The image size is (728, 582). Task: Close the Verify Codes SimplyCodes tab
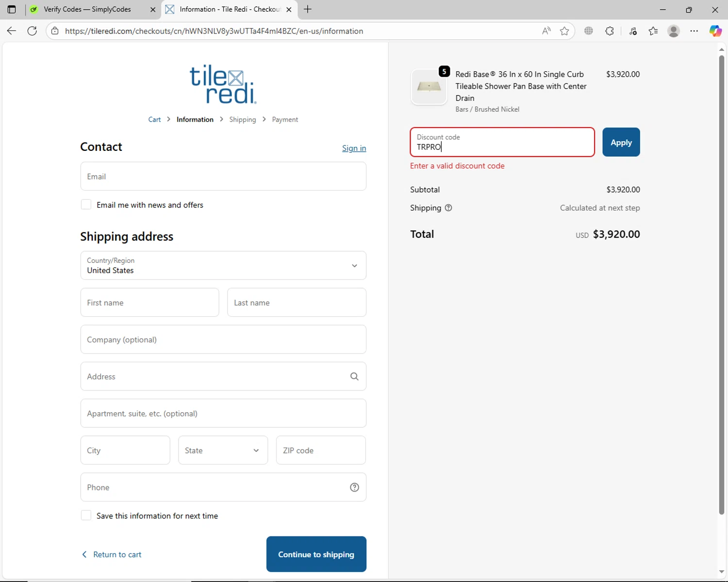[x=153, y=9]
